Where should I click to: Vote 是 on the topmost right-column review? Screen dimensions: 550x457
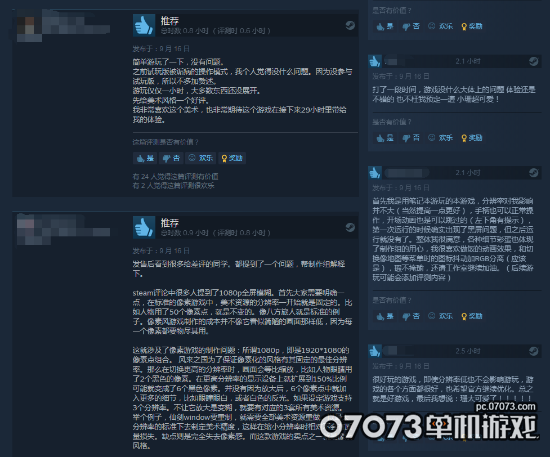click(385, 26)
